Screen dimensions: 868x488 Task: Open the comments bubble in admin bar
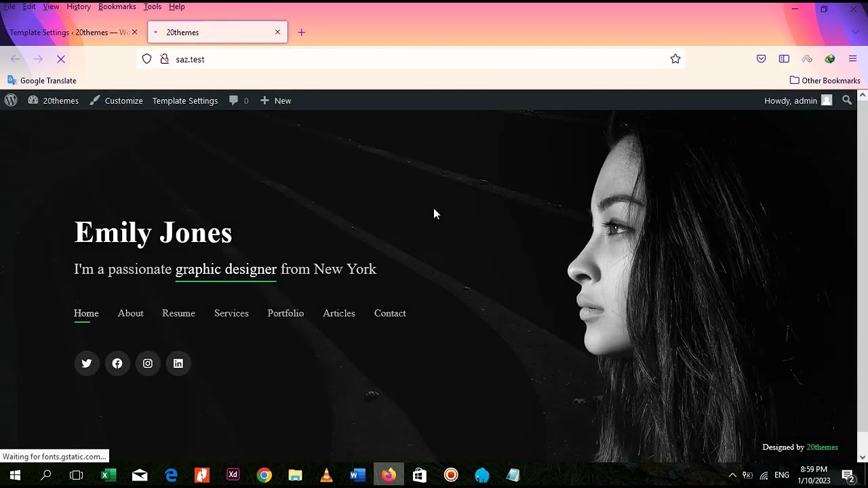239,100
